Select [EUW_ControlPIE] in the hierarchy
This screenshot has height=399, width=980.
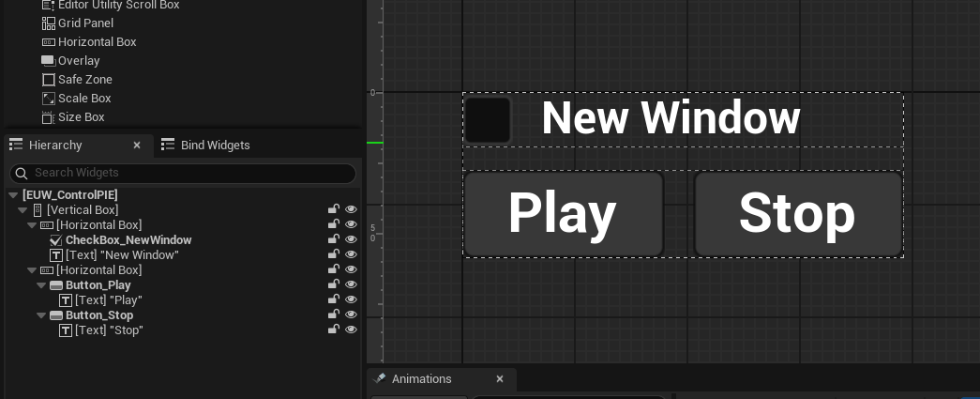[x=70, y=195]
